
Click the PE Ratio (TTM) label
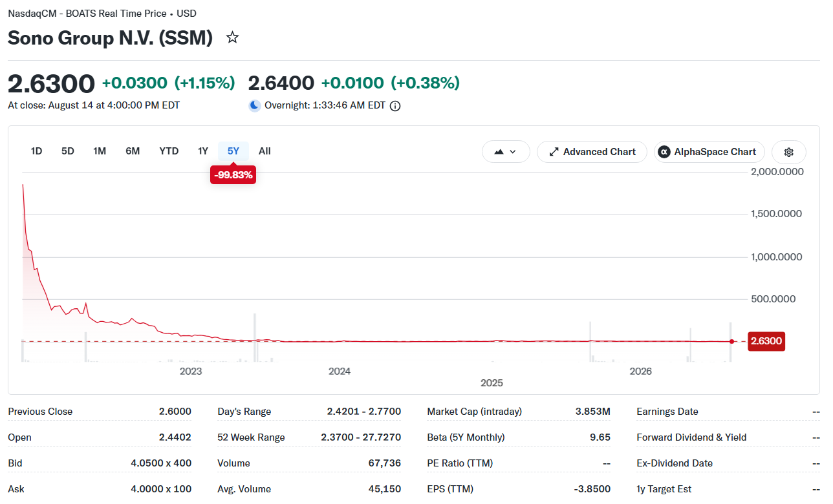[459, 463]
